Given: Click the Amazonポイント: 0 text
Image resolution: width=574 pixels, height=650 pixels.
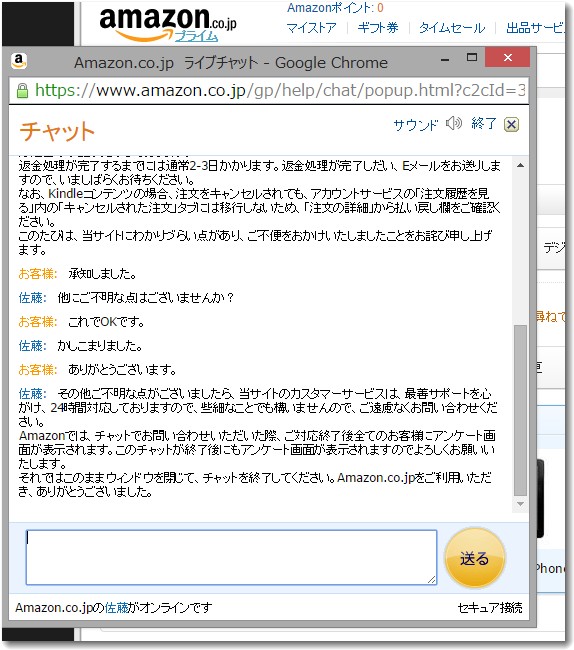Looking at the screenshot, I should [x=335, y=7].
